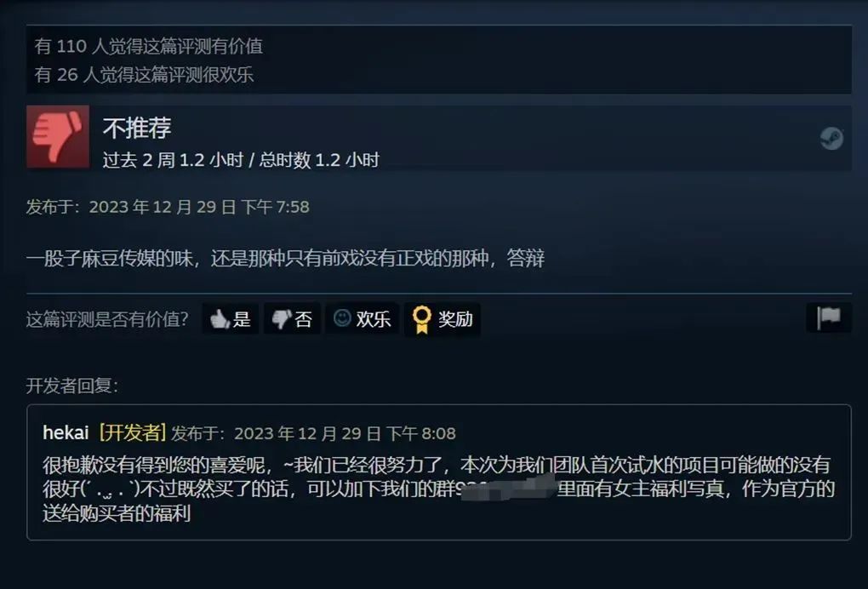Click the 开发者回复 label

tap(72, 386)
